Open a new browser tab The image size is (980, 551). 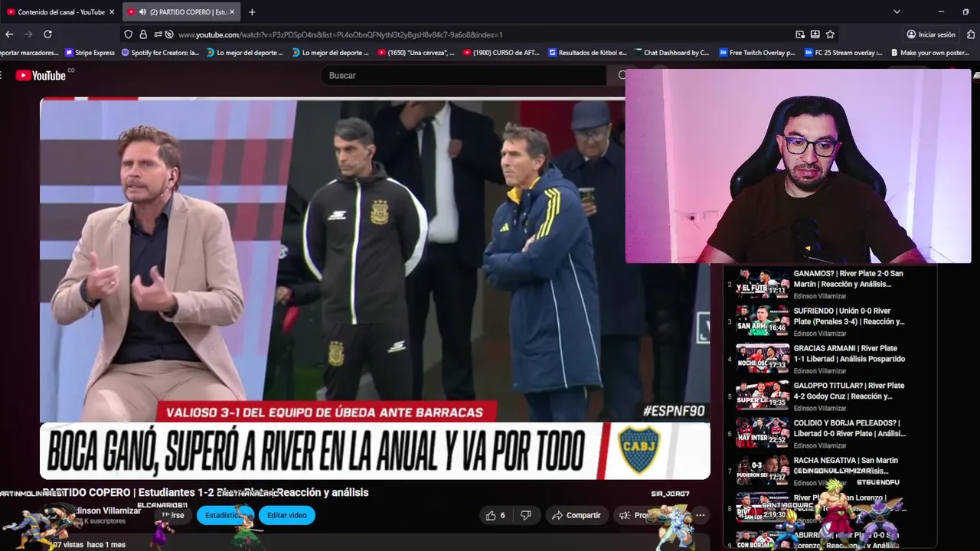coord(252,12)
